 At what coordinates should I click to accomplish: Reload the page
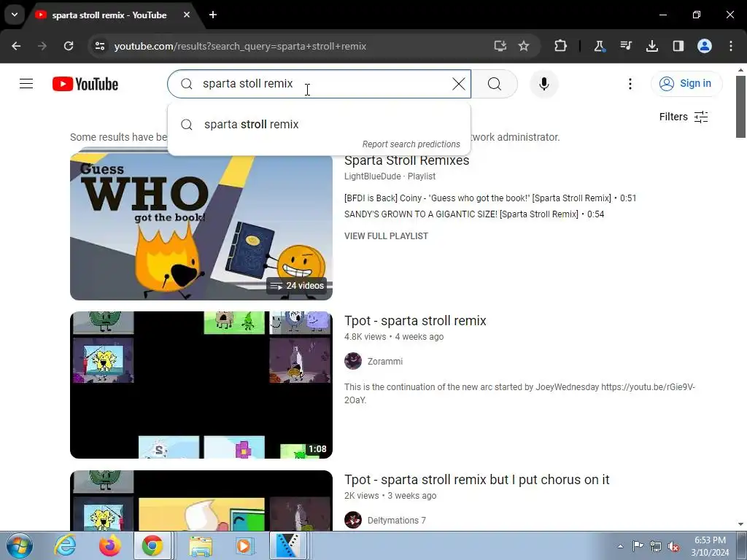(x=69, y=46)
